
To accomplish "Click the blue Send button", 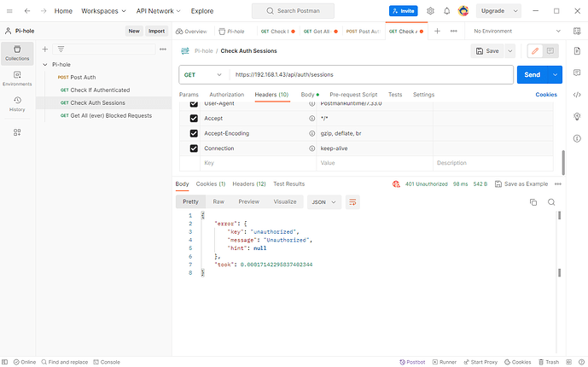I will click(532, 74).
